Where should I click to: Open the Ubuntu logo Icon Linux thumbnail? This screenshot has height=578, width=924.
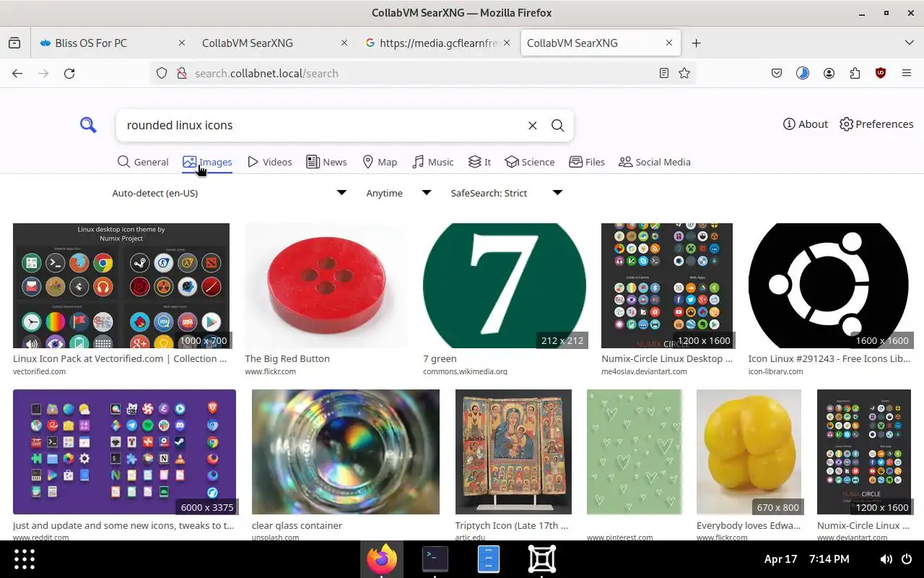(x=829, y=285)
